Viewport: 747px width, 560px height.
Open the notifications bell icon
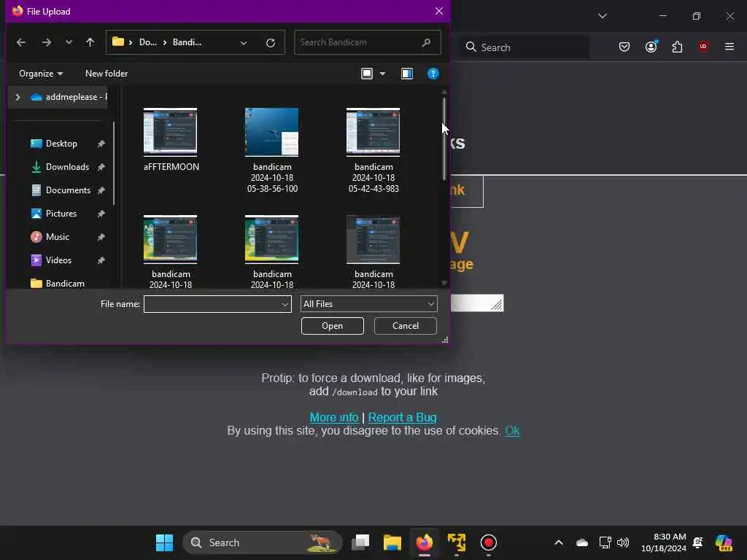[x=698, y=542]
